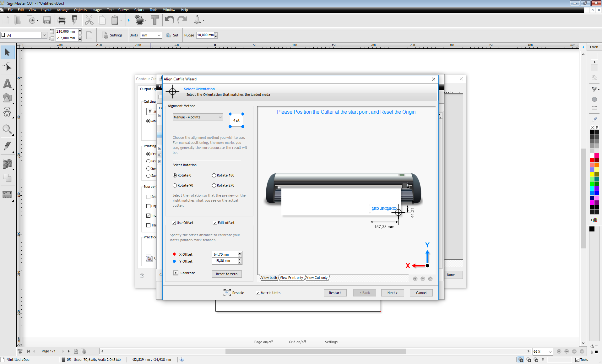
Task: Open the Arrange menu
Action: [x=63, y=10]
